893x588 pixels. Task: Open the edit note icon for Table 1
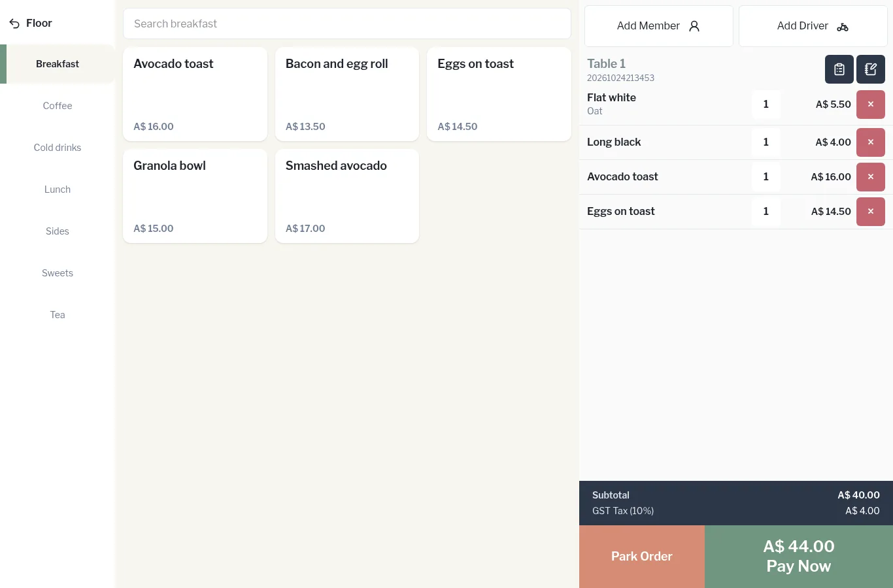(871, 69)
